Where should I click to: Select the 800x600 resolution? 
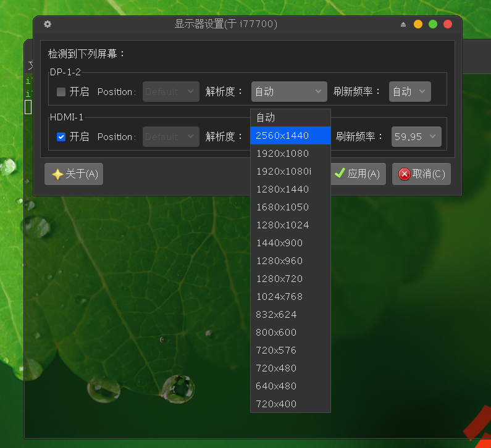coord(291,333)
